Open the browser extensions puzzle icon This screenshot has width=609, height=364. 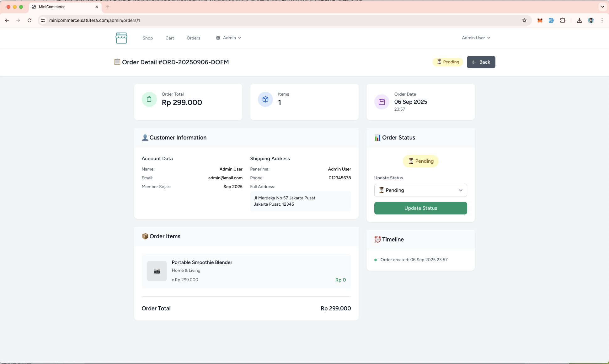click(563, 20)
